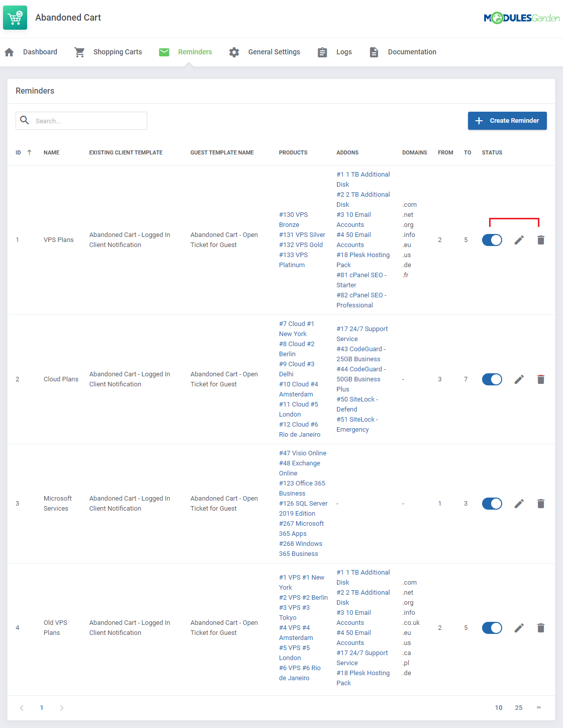Open product #3 VPS #3 Tokyo link
Viewport: 563px width, 728px height.
[295, 613]
